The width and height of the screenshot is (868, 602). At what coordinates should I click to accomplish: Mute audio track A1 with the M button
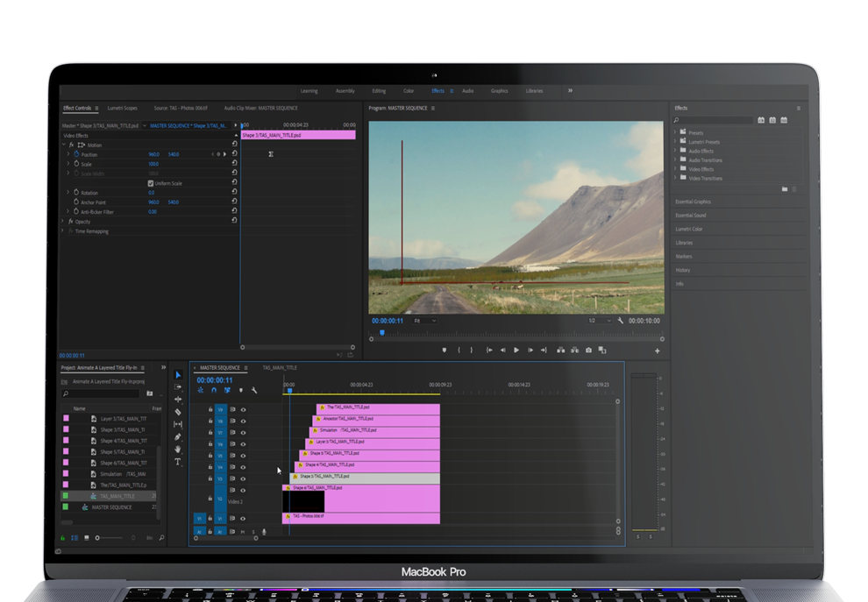243,532
